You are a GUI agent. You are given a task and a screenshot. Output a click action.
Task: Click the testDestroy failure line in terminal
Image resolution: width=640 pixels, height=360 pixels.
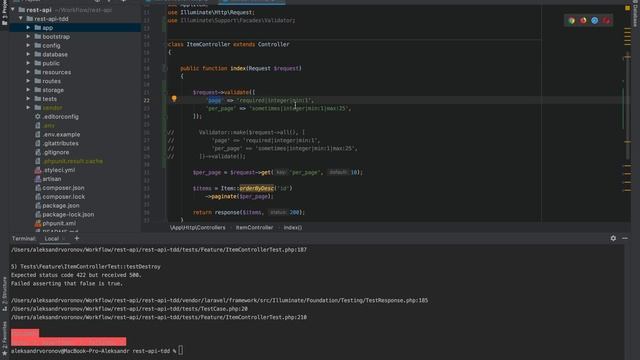click(x=86, y=267)
